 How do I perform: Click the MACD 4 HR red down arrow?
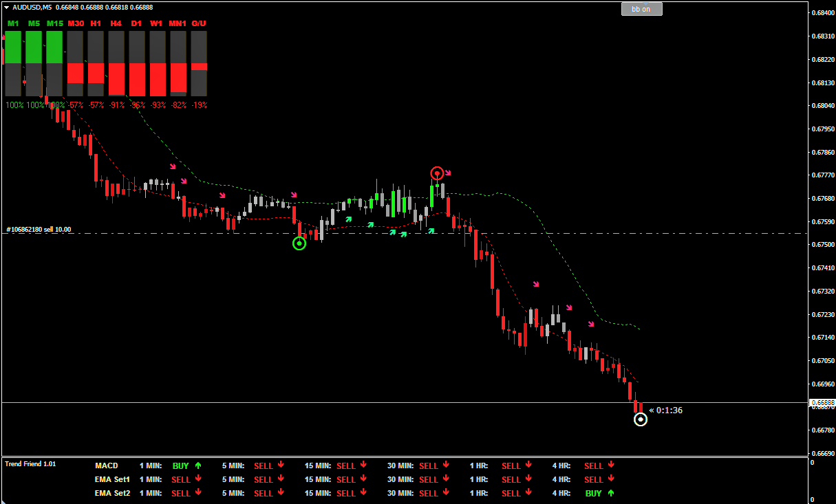611,465
